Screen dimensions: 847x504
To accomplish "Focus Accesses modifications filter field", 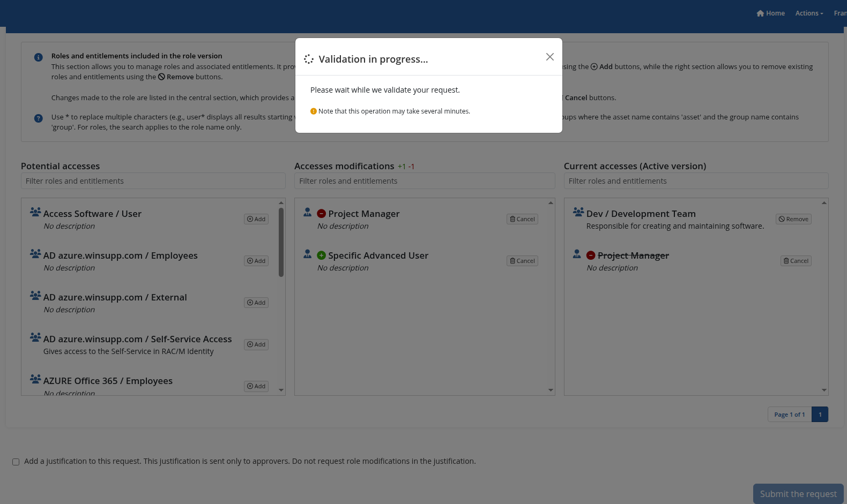I will (425, 181).
